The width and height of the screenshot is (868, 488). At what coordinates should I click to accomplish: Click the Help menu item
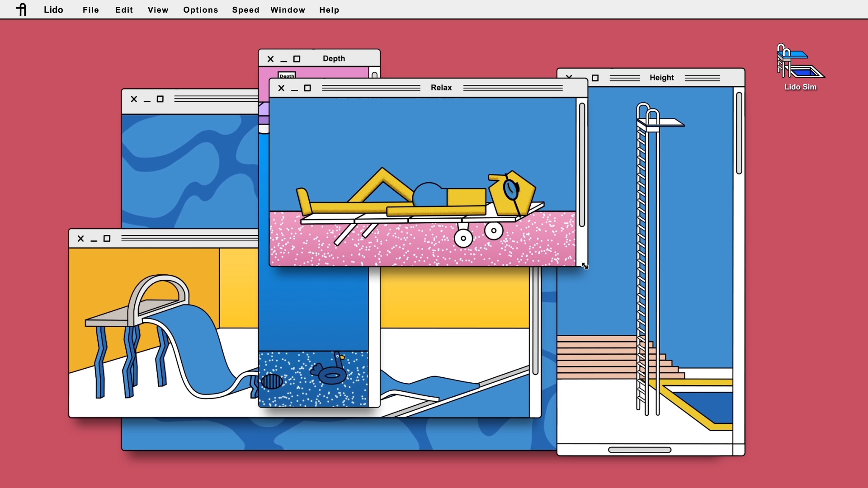click(x=329, y=9)
